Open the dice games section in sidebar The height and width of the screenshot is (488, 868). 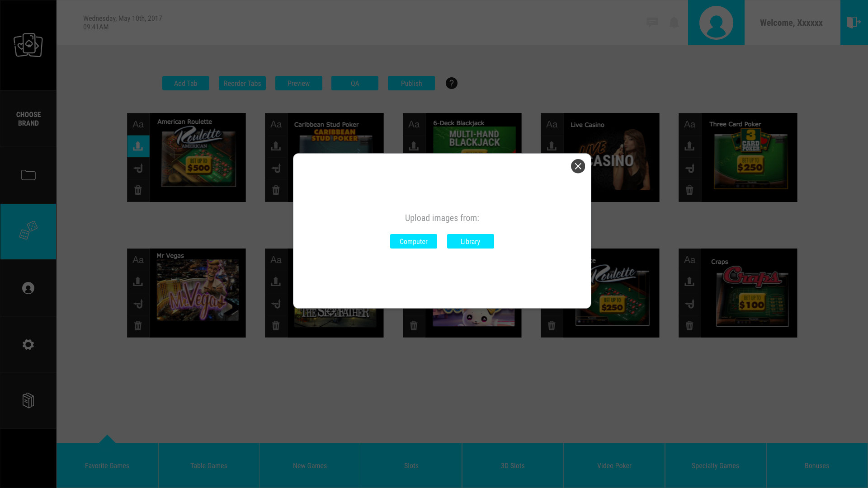pos(28,231)
